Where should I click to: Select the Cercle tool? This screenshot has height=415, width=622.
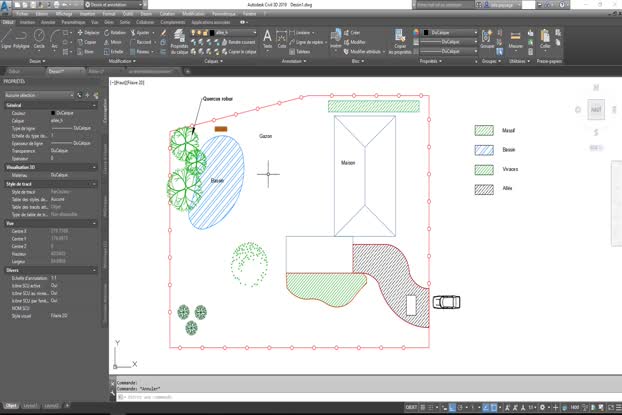point(39,39)
